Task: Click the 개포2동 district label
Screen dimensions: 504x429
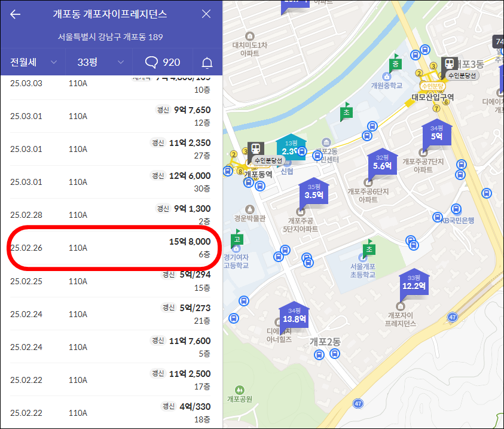Action: click(x=325, y=342)
